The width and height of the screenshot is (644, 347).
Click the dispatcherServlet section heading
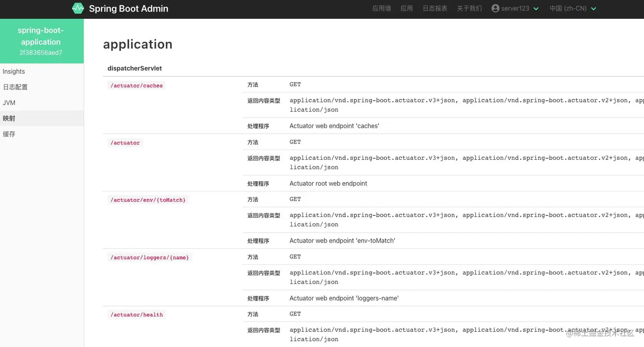pyautogui.click(x=135, y=68)
